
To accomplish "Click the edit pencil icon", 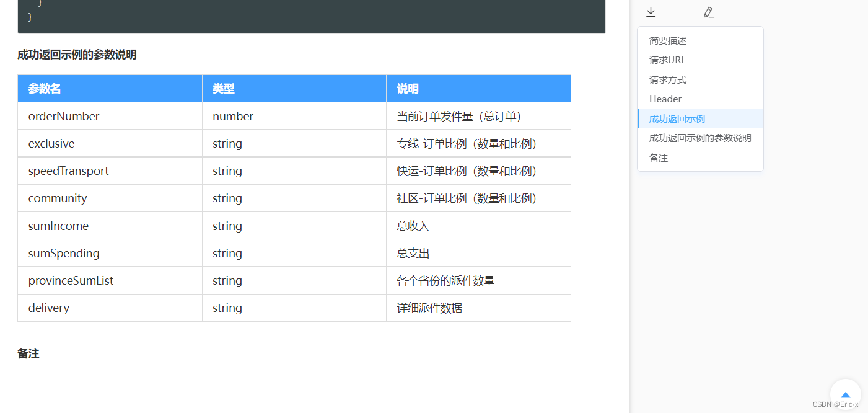I will click(709, 12).
